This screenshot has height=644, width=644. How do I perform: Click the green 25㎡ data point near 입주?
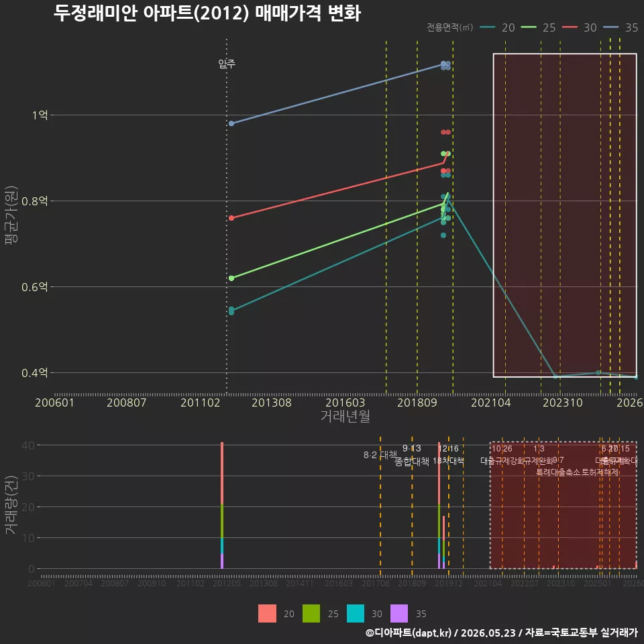(231, 278)
